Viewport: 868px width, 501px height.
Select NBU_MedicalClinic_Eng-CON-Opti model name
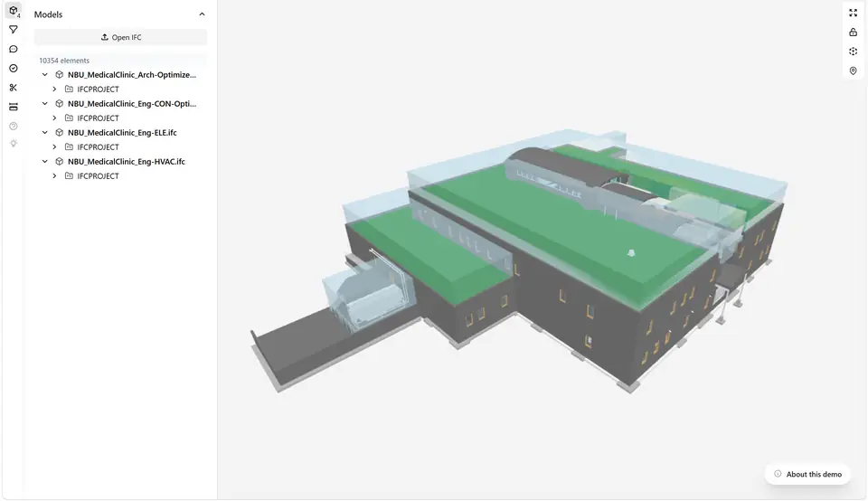[x=132, y=103]
